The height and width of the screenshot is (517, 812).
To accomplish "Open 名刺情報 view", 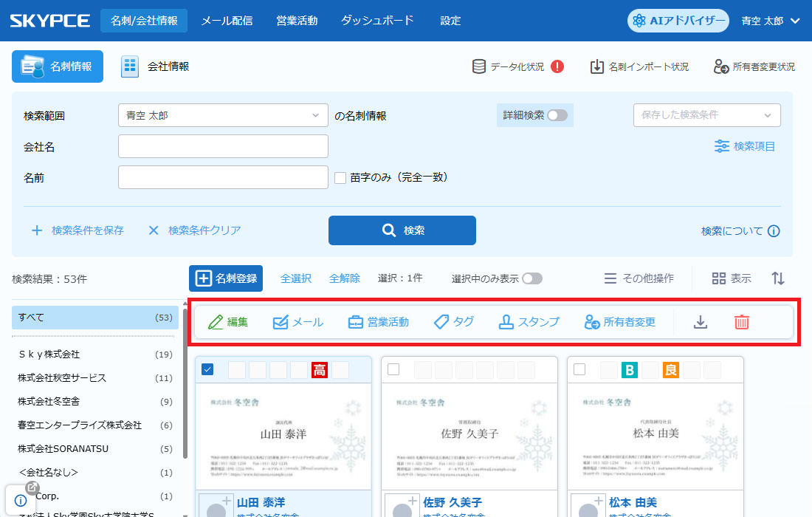I will 58,66.
